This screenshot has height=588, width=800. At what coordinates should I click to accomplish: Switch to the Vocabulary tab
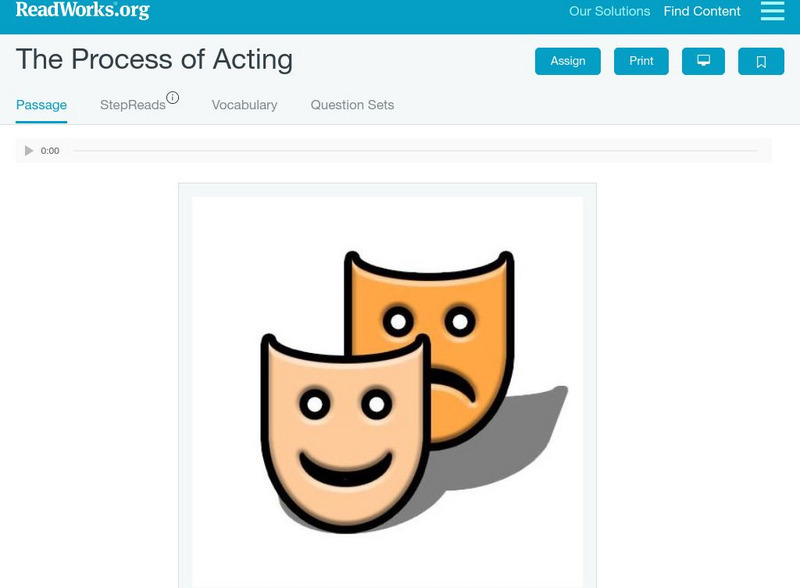click(245, 103)
